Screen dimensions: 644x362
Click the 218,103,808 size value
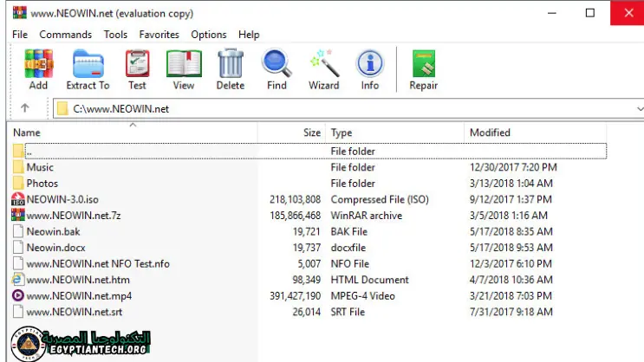point(295,199)
